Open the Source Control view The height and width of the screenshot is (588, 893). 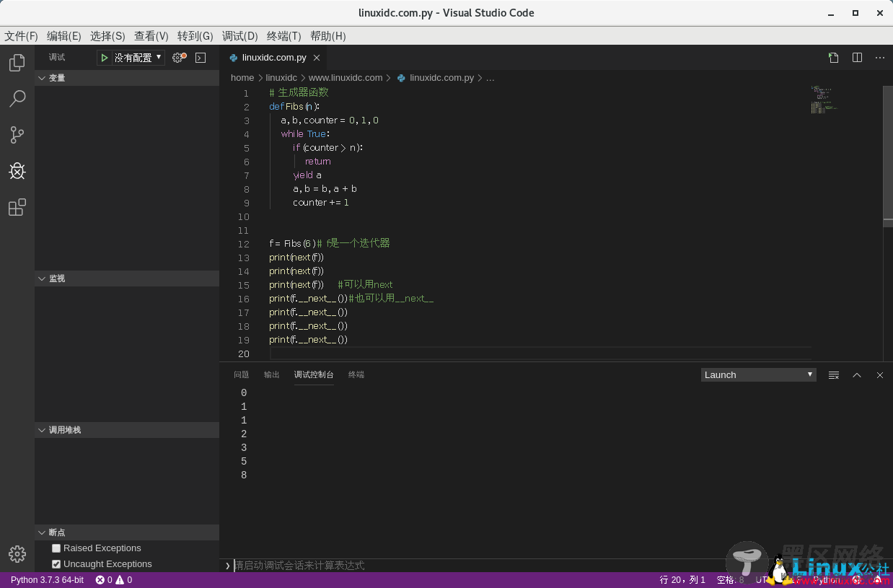coord(17,135)
